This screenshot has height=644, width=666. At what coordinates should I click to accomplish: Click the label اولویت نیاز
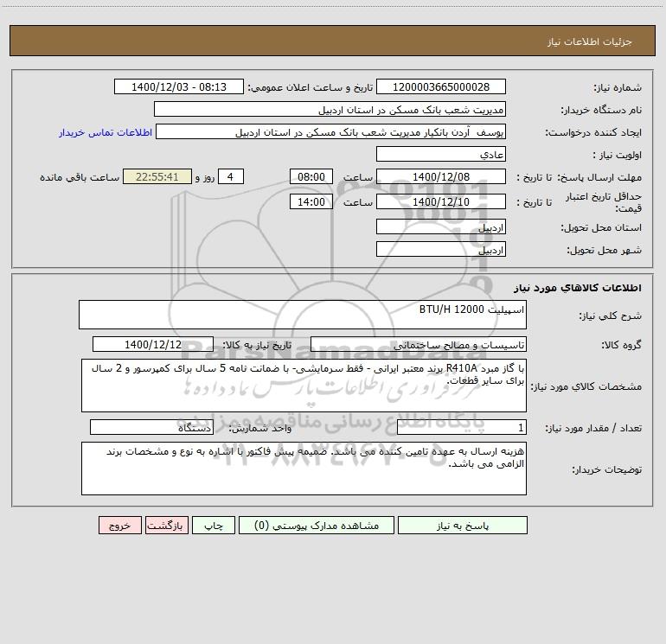(x=618, y=155)
